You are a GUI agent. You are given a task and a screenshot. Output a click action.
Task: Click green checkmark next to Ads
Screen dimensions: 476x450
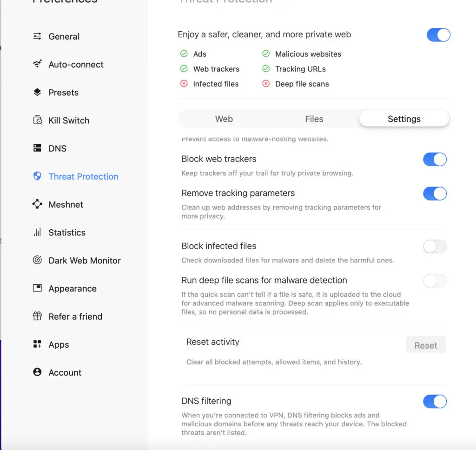click(184, 54)
